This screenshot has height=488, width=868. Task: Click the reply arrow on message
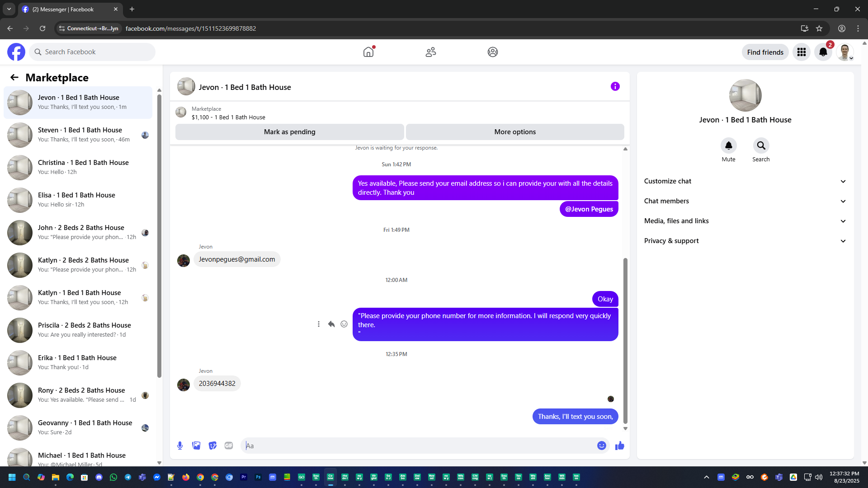click(331, 324)
